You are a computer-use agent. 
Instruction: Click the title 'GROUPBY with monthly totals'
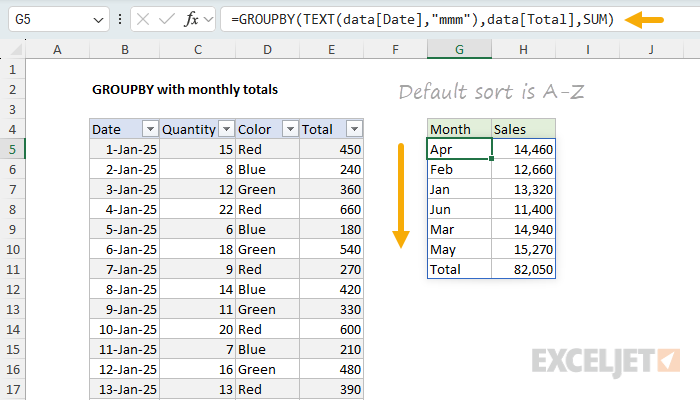pos(185,89)
